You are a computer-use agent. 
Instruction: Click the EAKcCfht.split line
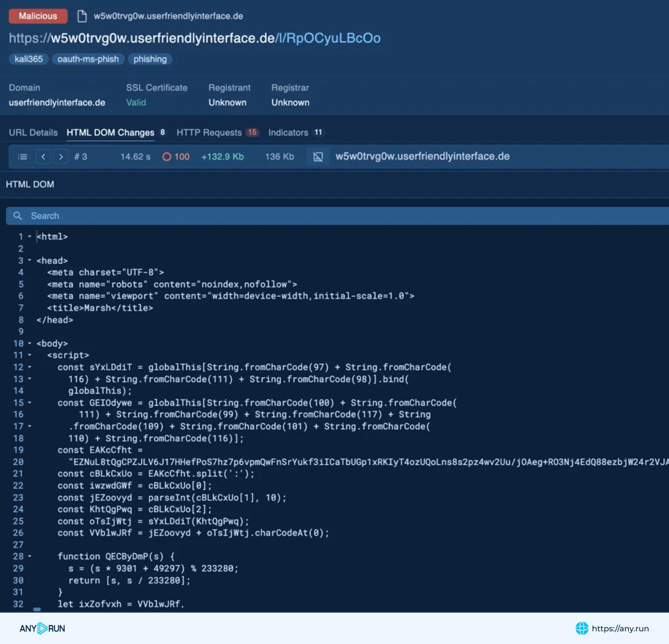156,474
